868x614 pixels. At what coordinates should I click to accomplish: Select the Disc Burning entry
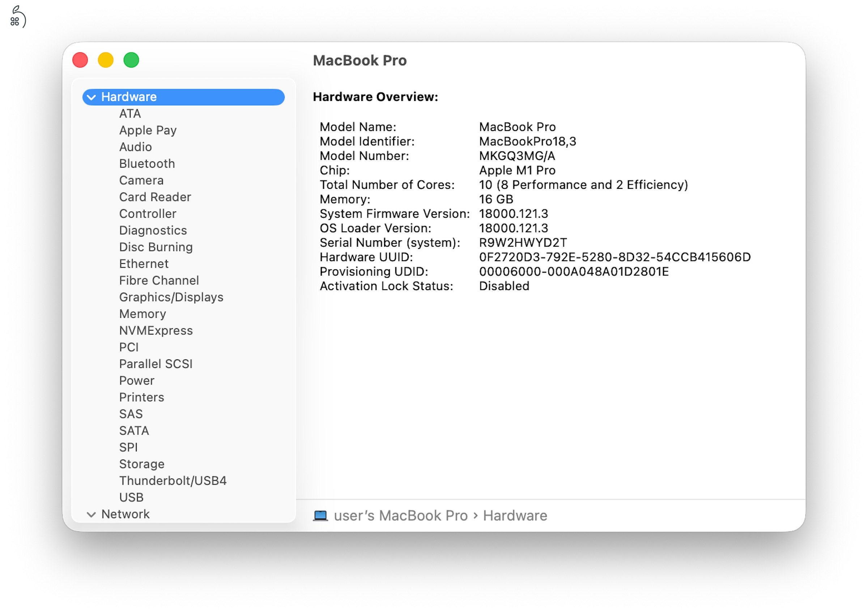156,247
